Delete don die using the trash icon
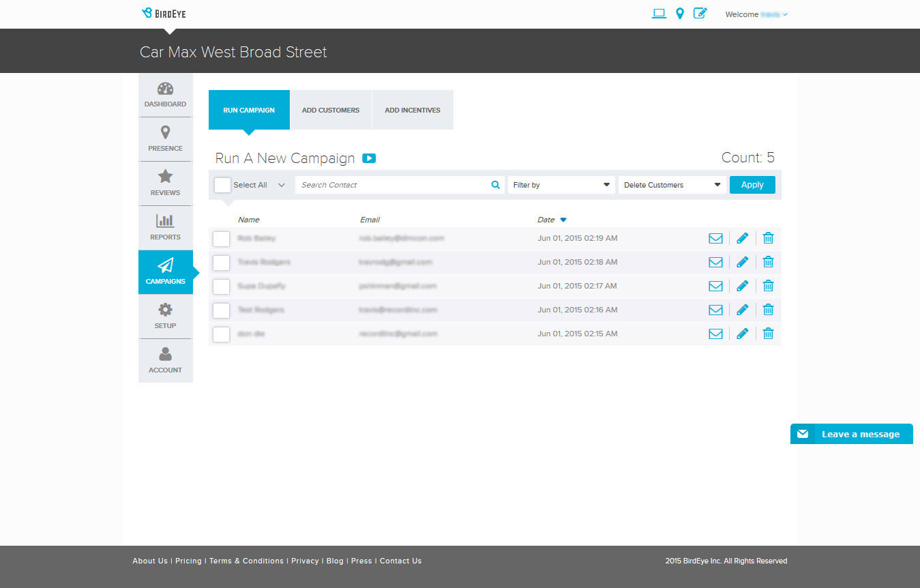The width and height of the screenshot is (920, 588). tap(768, 334)
